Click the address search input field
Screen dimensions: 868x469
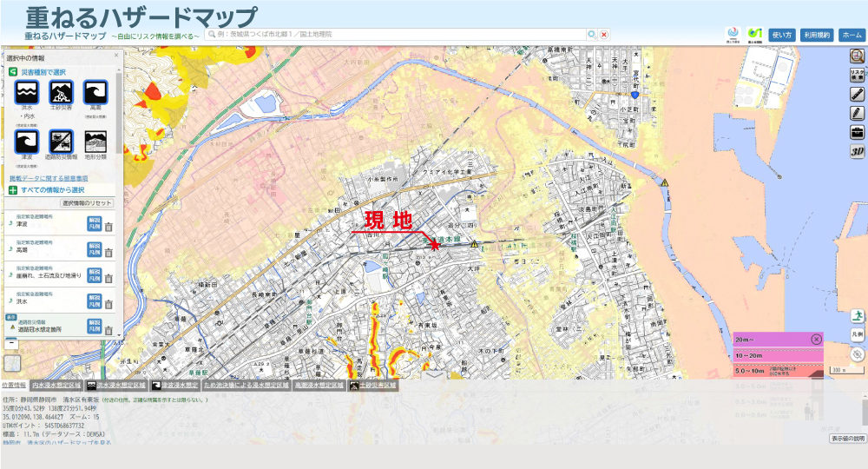click(x=396, y=35)
